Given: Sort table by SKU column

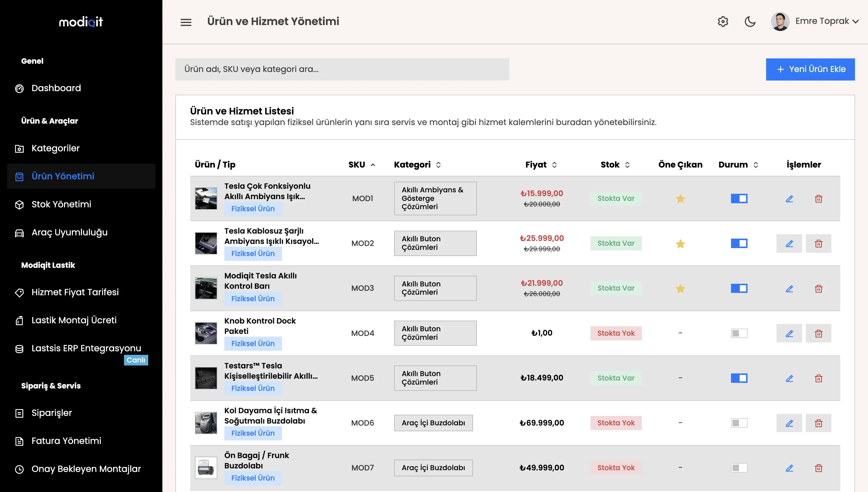Looking at the screenshot, I should coord(362,165).
